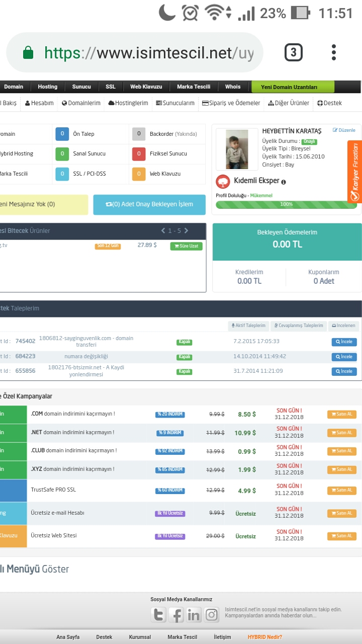Open the Diğer Ürünler menu
The image size is (362, 644).
pos(290,103)
